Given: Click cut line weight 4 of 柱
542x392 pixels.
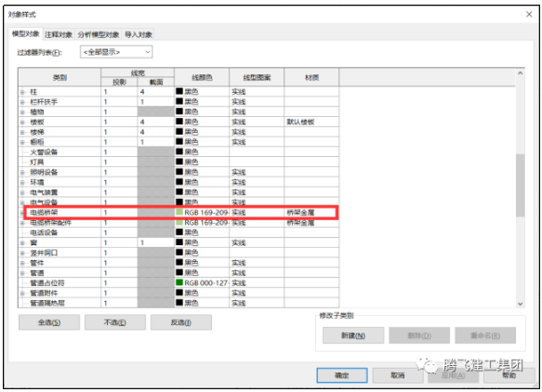Looking at the screenshot, I should click(156, 92).
